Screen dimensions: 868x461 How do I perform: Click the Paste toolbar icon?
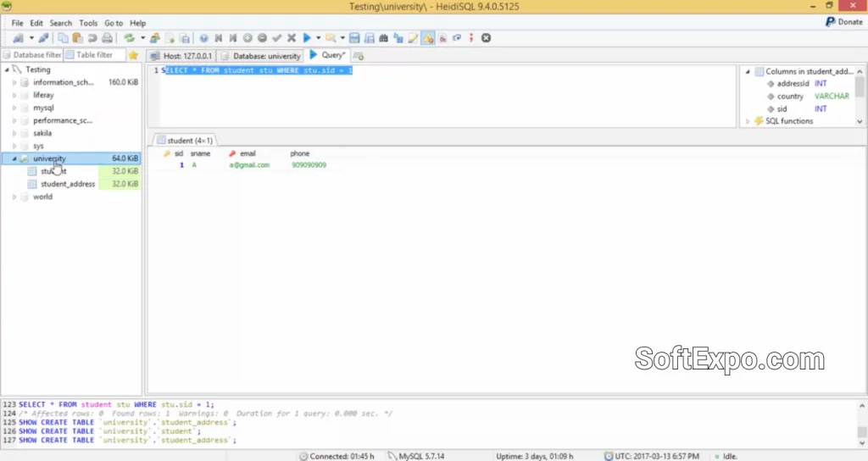77,38
